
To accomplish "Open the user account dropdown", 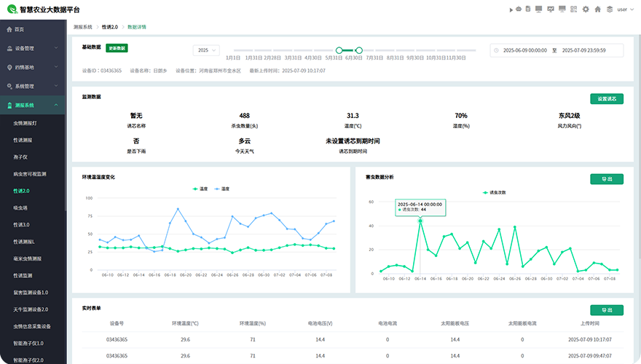I will [x=624, y=9].
